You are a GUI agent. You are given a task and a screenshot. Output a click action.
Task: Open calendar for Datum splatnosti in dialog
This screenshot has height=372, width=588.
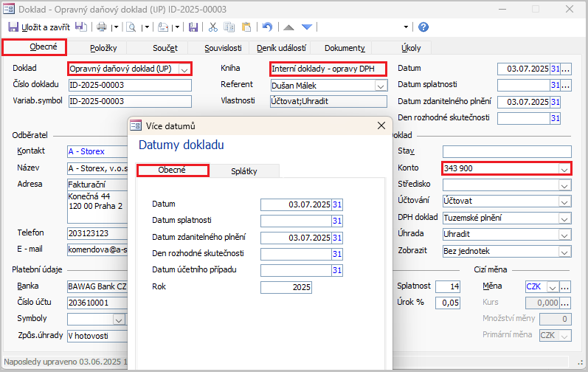click(336, 221)
